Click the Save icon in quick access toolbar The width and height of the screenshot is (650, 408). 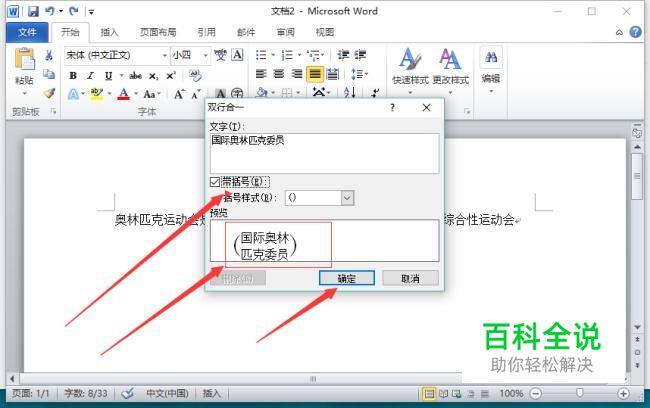(33, 11)
